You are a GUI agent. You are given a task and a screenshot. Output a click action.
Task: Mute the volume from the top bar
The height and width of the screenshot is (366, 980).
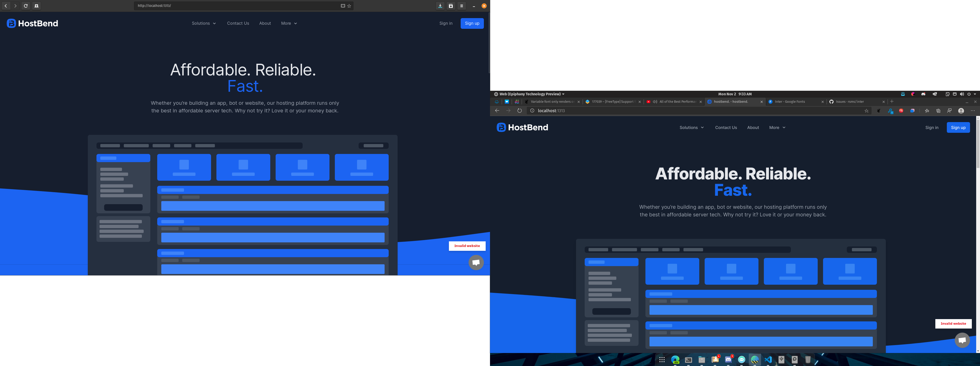click(x=962, y=94)
